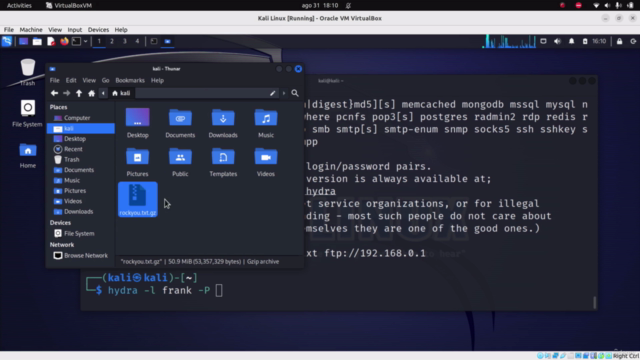Click the terminal window scrollbar
The height and width of the screenshot is (360, 640).
[x=594, y=302]
